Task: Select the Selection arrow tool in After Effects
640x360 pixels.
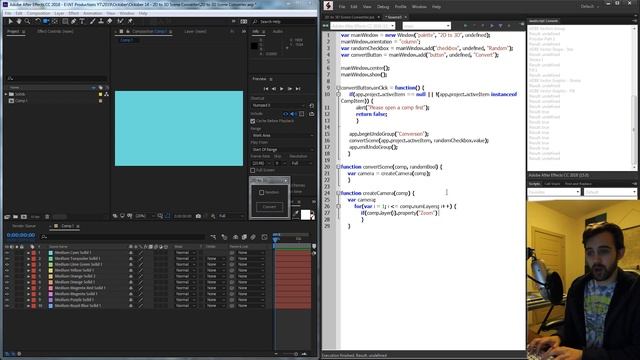Action: point(11,21)
